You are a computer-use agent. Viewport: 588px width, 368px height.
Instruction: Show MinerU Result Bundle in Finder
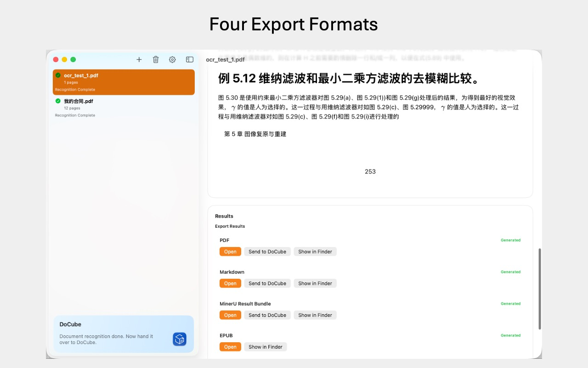tap(315, 315)
